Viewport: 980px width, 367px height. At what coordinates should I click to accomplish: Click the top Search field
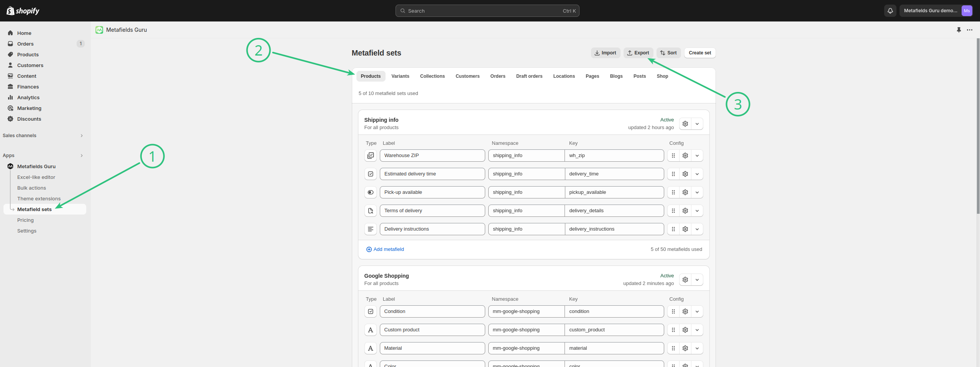[x=487, y=11]
